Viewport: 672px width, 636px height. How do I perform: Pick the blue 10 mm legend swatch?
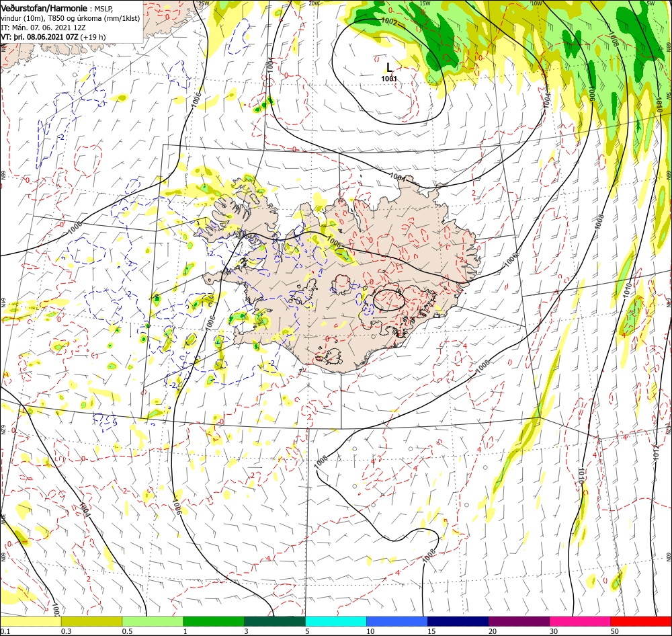pyautogui.click(x=397, y=621)
